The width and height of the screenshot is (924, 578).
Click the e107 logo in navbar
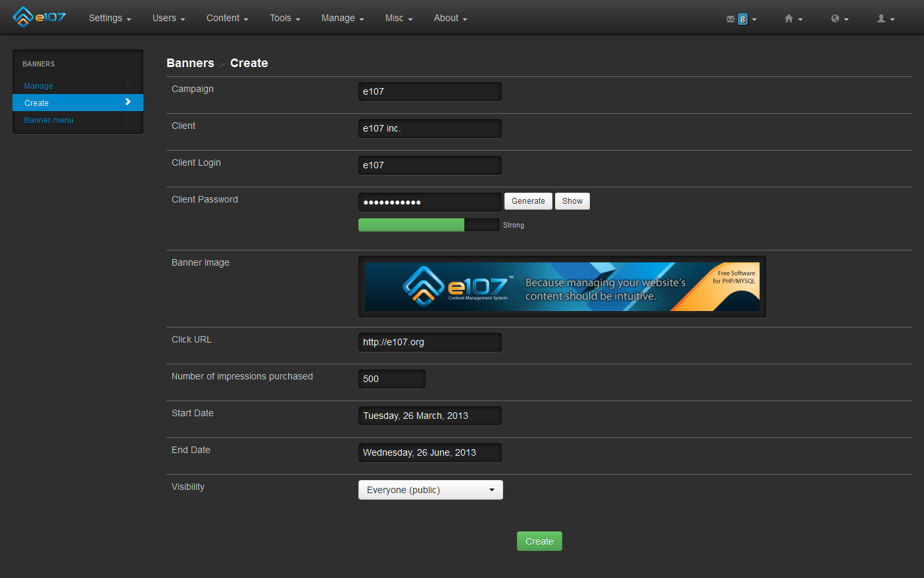pos(39,17)
